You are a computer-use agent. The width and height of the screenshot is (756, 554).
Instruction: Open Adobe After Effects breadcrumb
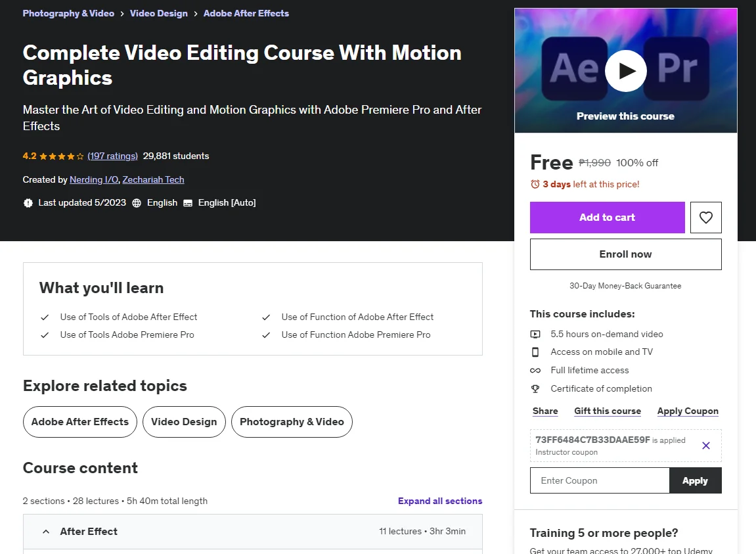(246, 14)
